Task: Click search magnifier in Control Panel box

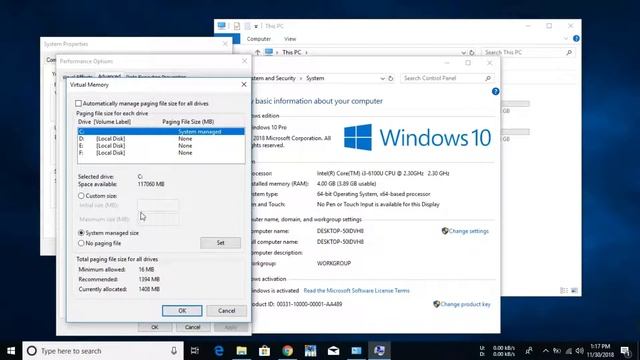Action: pos(488,78)
